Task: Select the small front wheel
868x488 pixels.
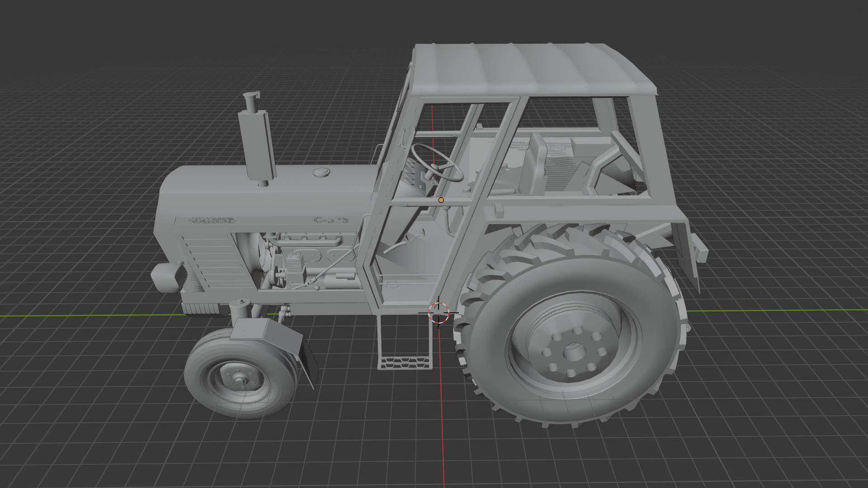Action: [x=241, y=374]
